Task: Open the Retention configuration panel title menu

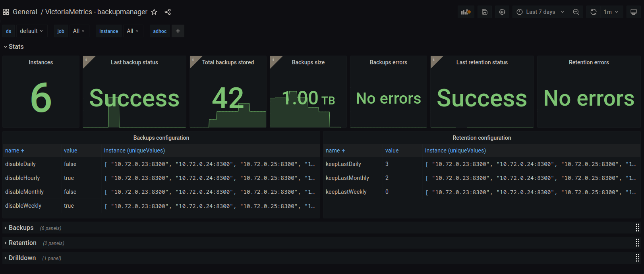Action: click(482, 138)
